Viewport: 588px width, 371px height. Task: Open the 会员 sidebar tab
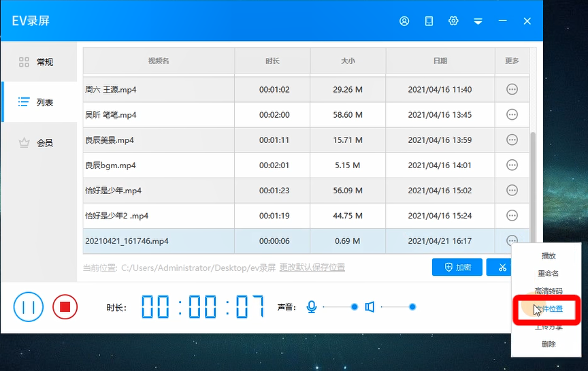tap(39, 142)
